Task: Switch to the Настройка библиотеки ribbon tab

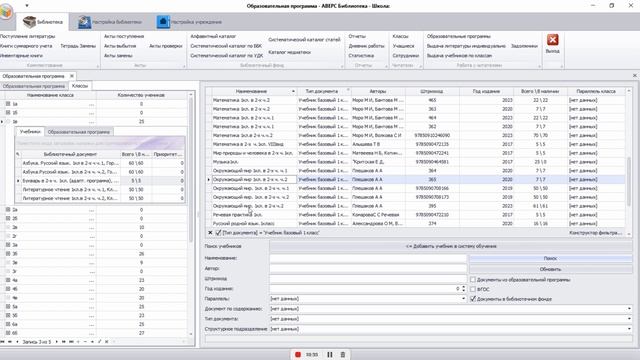Action: coord(110,22)
